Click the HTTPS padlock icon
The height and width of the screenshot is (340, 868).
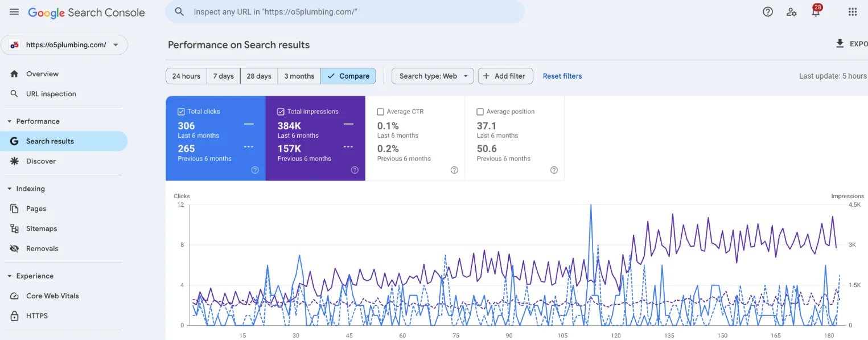click(15, 316)
